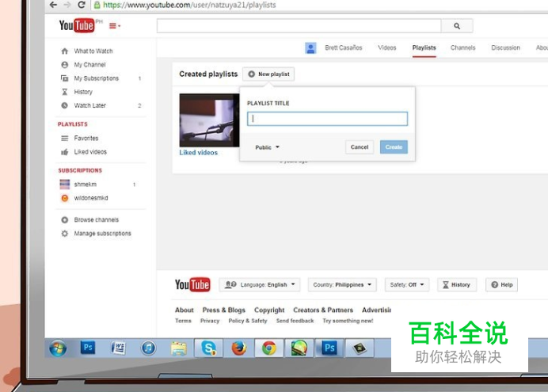Open the Terms footer link
The width and height of the screenshot is (548, 392).
tap(183, 321)
